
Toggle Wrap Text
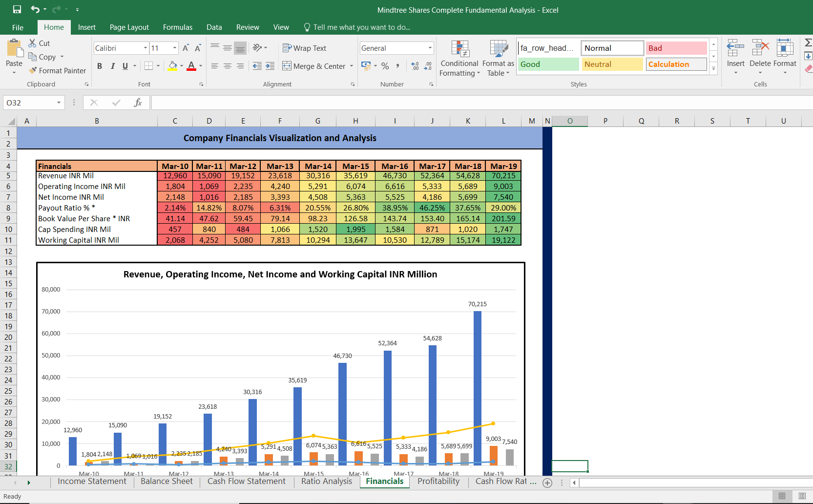[x=304, y=48]
